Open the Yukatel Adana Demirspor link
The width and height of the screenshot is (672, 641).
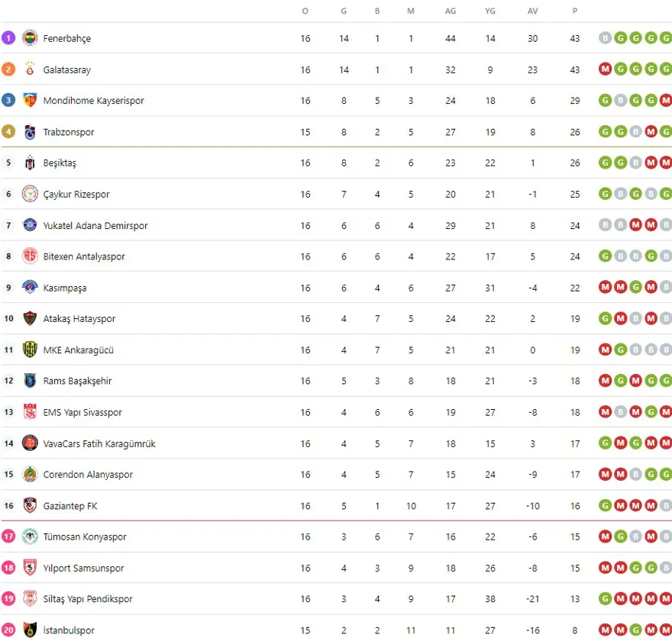95,226
